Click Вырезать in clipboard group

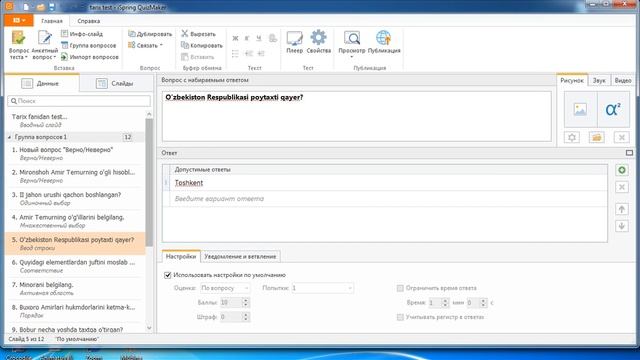point(198,34)
